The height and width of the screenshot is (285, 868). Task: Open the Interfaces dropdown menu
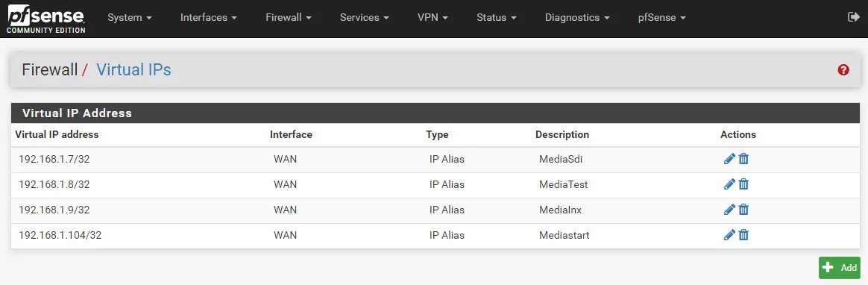click(209, 18)
